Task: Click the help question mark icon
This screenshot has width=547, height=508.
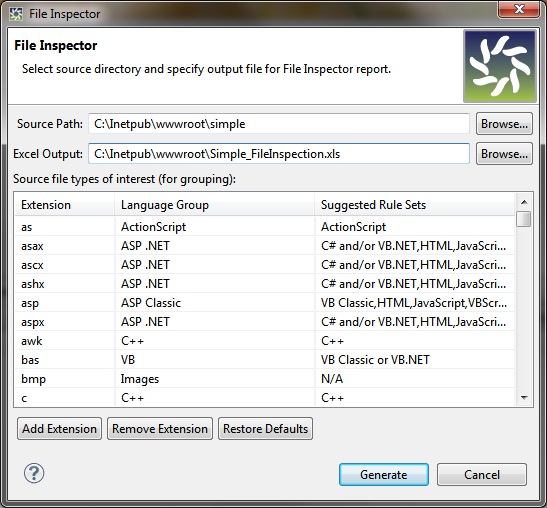Action: pyautogui.click(x=34, y=473)
